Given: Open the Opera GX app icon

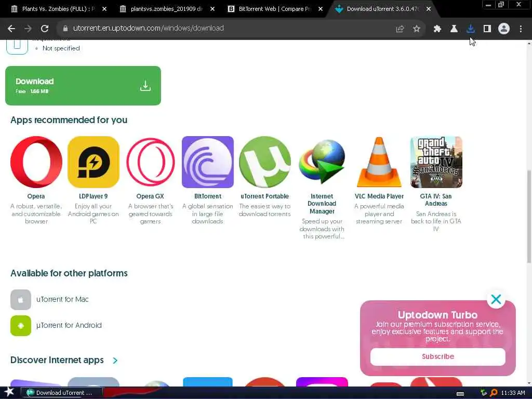Looking at the screenshot, I should tap(150, 162).
